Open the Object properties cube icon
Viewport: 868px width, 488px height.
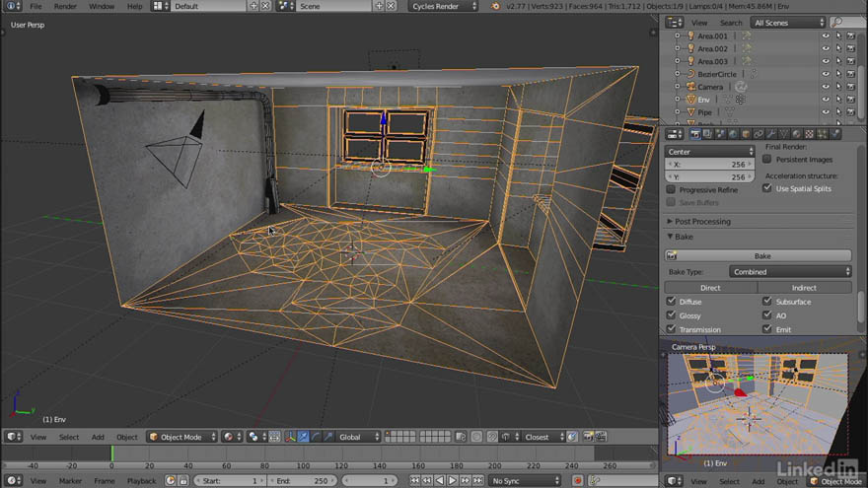(746, 134)
